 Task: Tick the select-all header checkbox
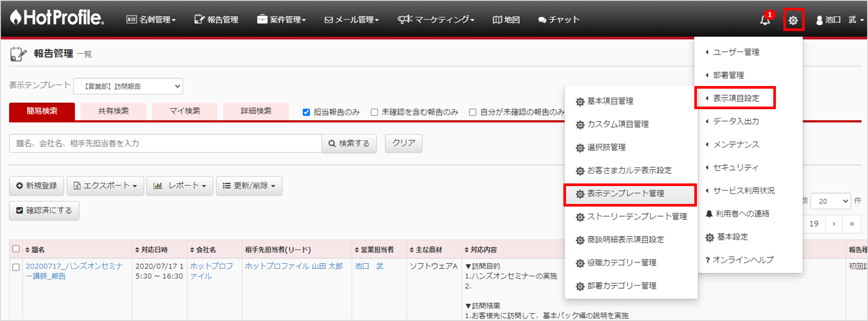pos(16,249)
